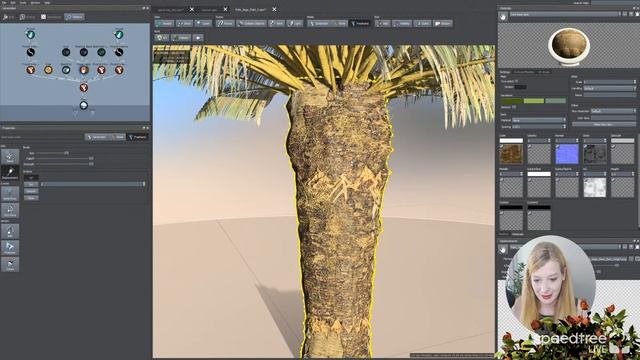Image resolution: width=640 pixels, height=360 pixels.
Task: Adjust the brush Size slider
Action: (x=66, y=153)
